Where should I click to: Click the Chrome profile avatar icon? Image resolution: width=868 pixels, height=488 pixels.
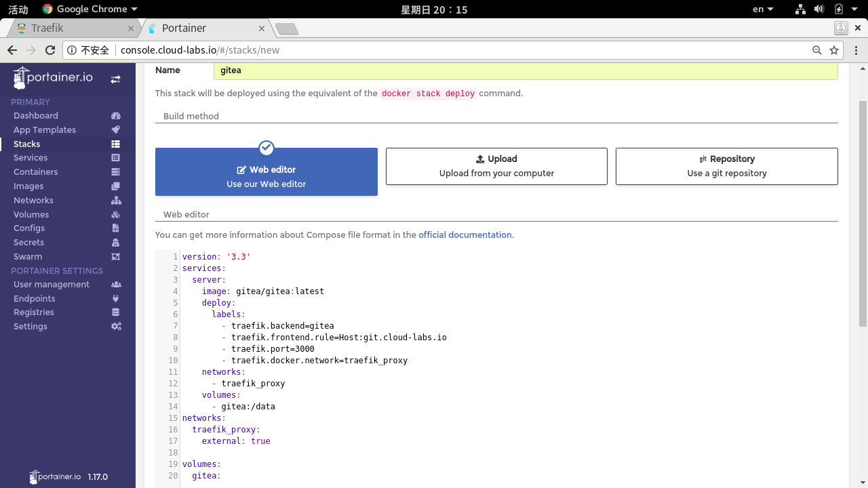click(x=841, y=28)
